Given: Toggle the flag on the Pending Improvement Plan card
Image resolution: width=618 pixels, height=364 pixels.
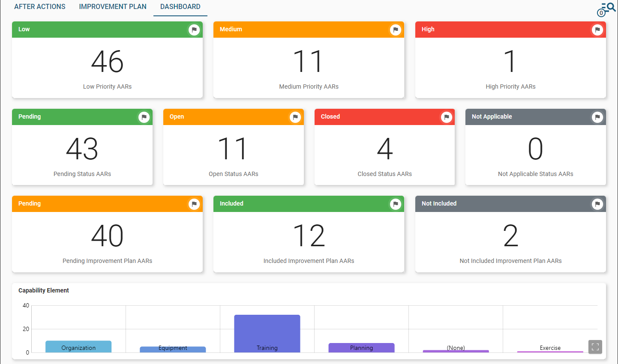Looking at the screenshot, I should pos(194,204).
